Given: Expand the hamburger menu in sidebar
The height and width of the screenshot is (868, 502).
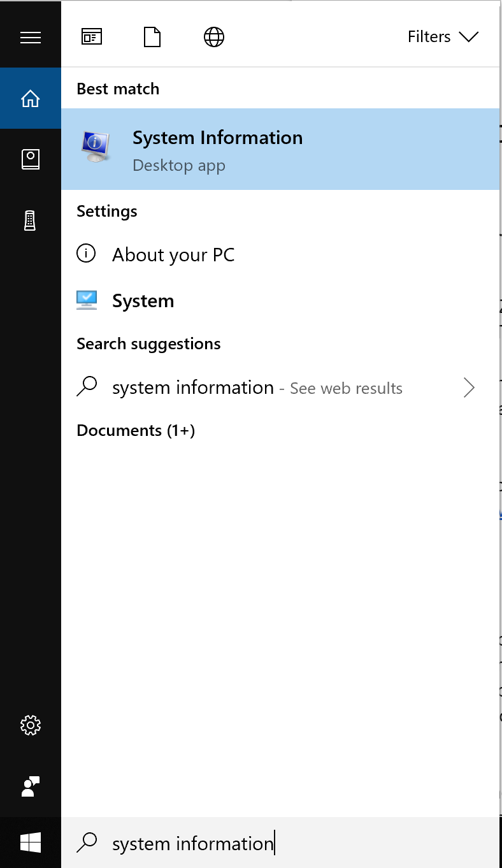Looking at the screenshot, I should click(31, 38).
